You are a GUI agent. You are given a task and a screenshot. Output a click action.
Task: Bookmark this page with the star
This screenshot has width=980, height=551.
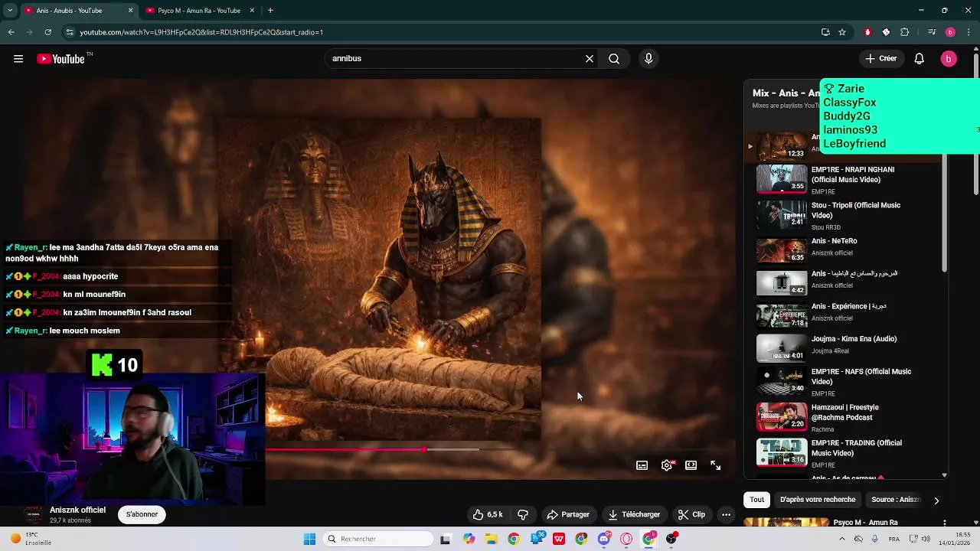click(x=842, y=32)
